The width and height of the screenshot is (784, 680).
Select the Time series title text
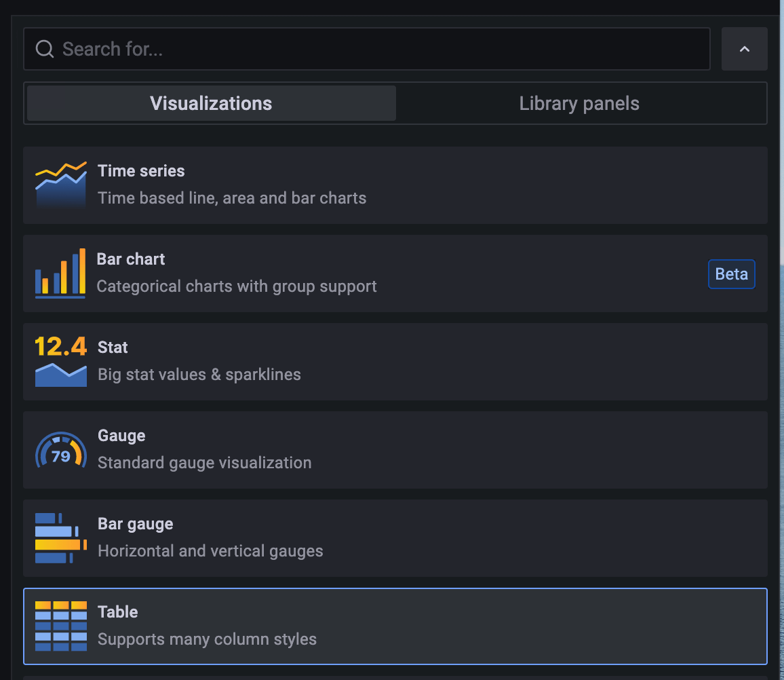(x=141, y=171)
